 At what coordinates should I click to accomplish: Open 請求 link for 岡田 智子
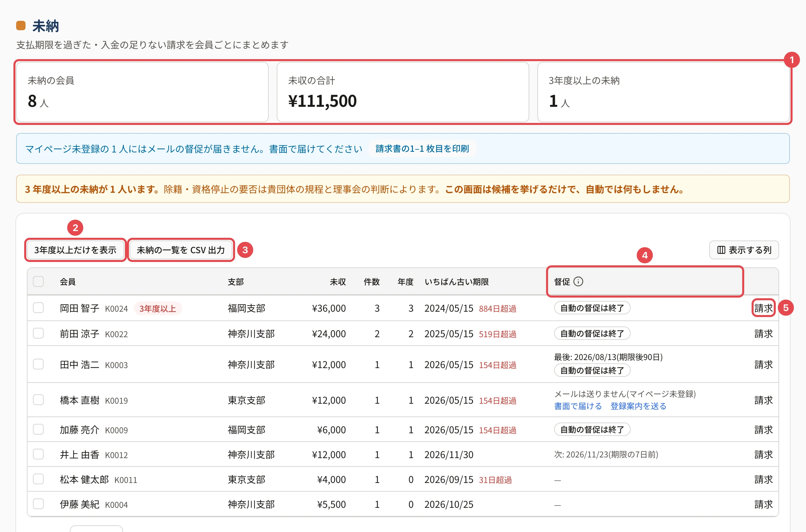tap(763, 308)
